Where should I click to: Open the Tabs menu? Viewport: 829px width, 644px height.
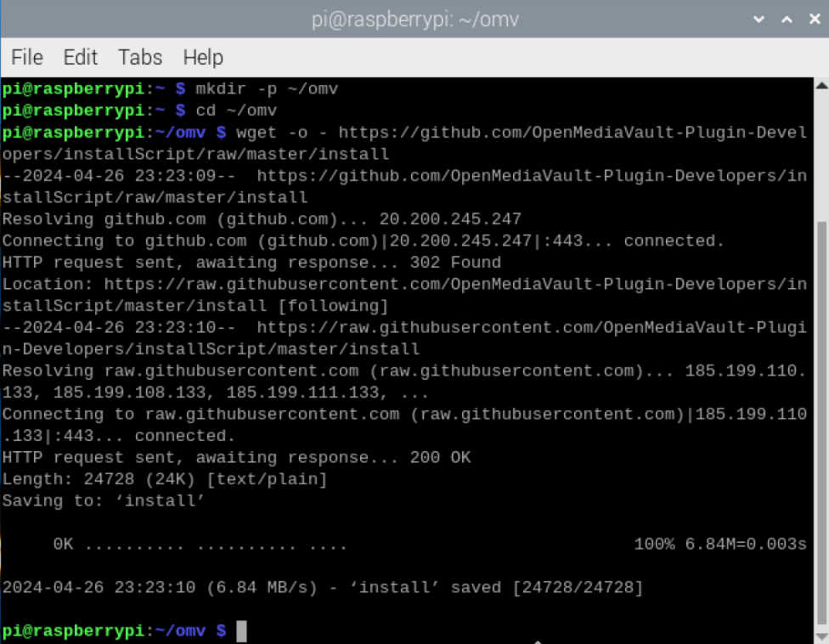tap(140, 57)
